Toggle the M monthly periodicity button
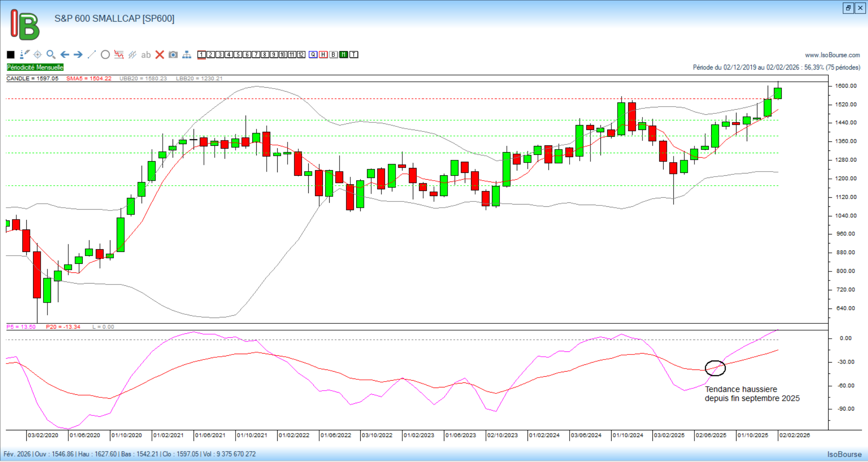The image size is (868, 462). point(344,55)
